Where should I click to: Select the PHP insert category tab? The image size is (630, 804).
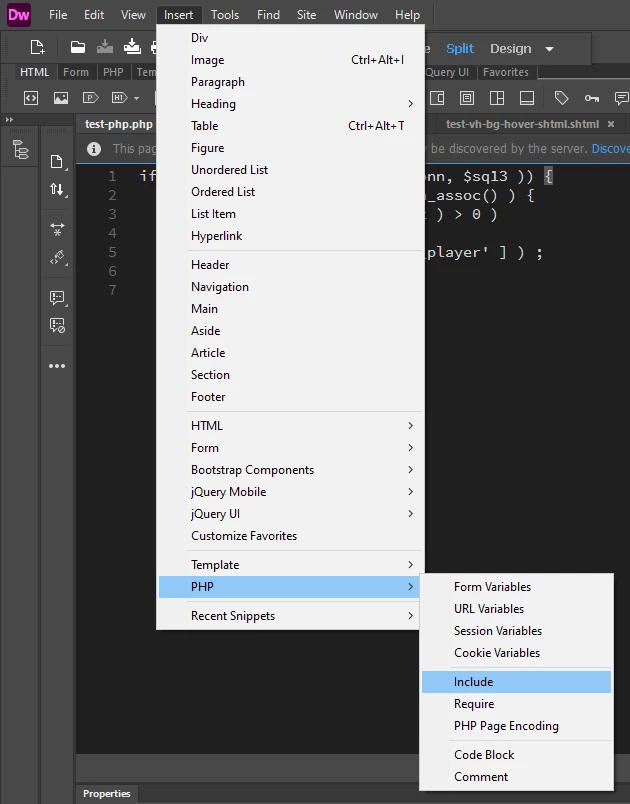[x=113, y=72]
